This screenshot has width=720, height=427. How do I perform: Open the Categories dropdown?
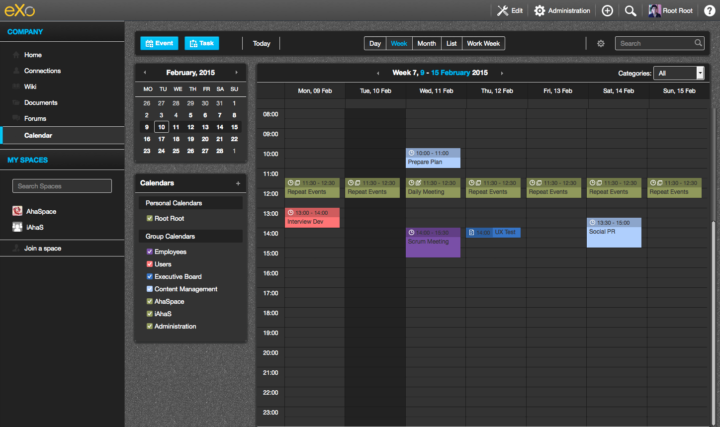pyautogui.click(x=678, y=73)
